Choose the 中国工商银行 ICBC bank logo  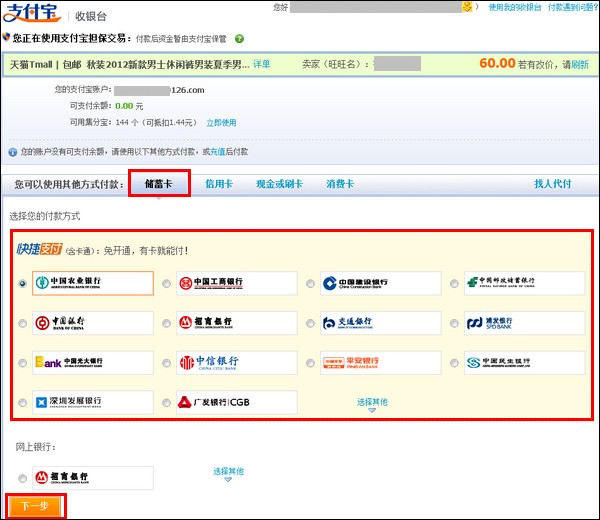tap(237, 283)
